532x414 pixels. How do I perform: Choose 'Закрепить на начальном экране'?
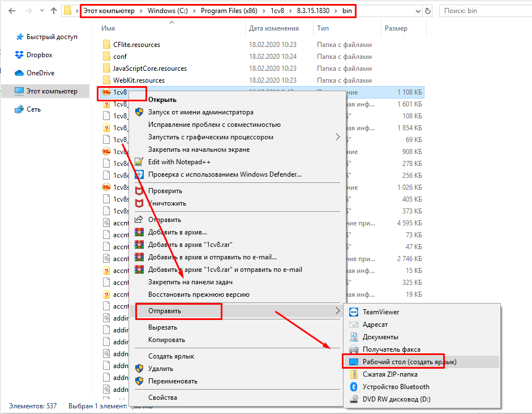point(199,150)
